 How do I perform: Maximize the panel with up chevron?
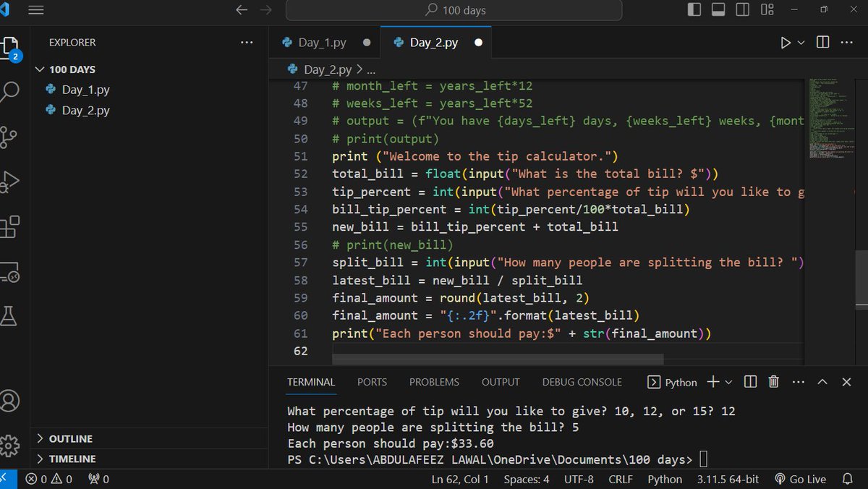point(822,382)
